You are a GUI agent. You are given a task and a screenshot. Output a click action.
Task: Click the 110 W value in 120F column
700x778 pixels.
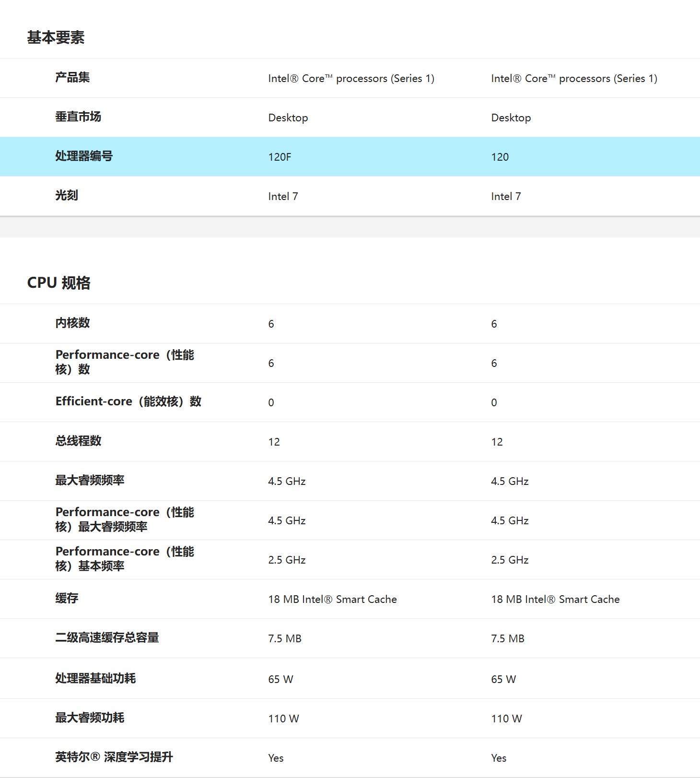tap(283, 719)
